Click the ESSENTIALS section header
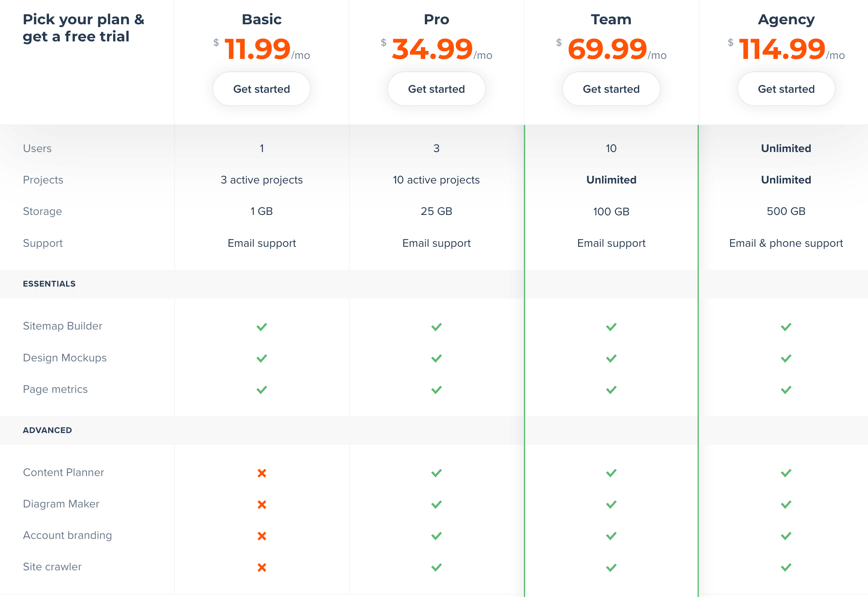Viewport: 868px width, 597px height. [49, 283]
